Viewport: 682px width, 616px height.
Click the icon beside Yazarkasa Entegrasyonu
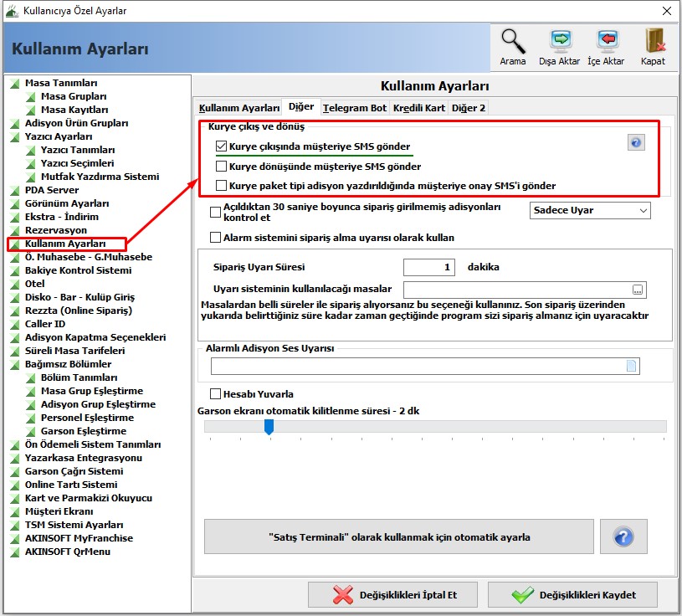coord(15,458)
